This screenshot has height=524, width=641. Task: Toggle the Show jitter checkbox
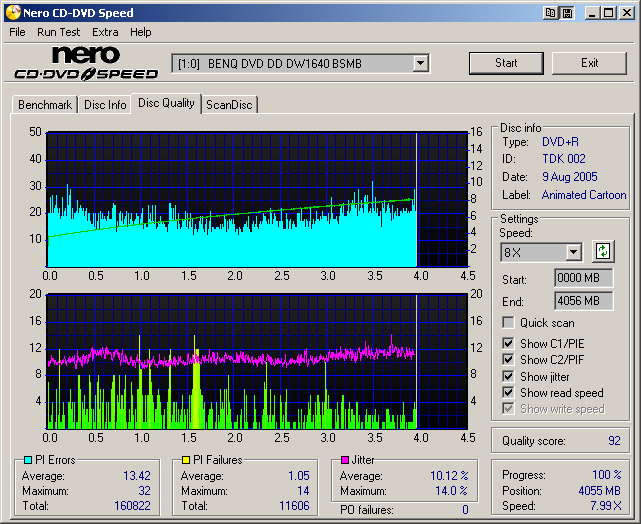pos(509,377)
